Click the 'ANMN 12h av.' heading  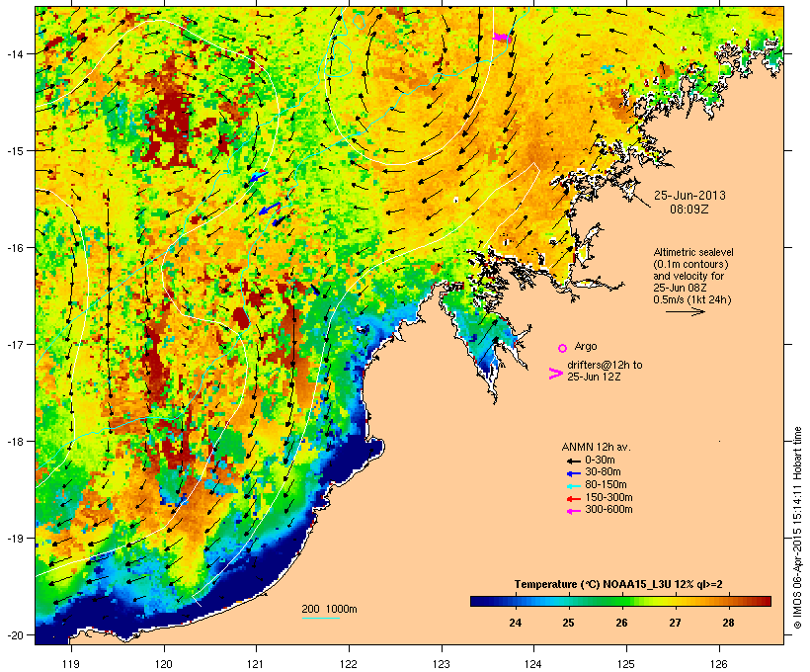pos(596,447)
